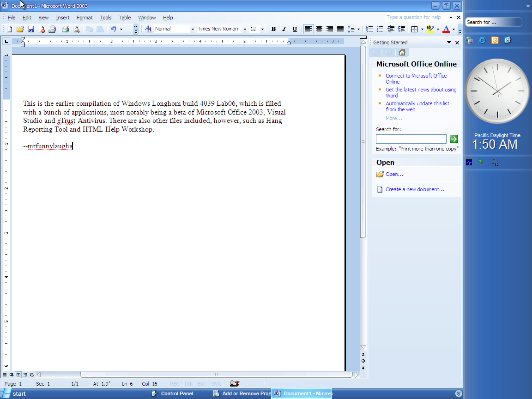Decrease the paragraph indent
This screenshot has height=399, width=532.
click(391, 29)
